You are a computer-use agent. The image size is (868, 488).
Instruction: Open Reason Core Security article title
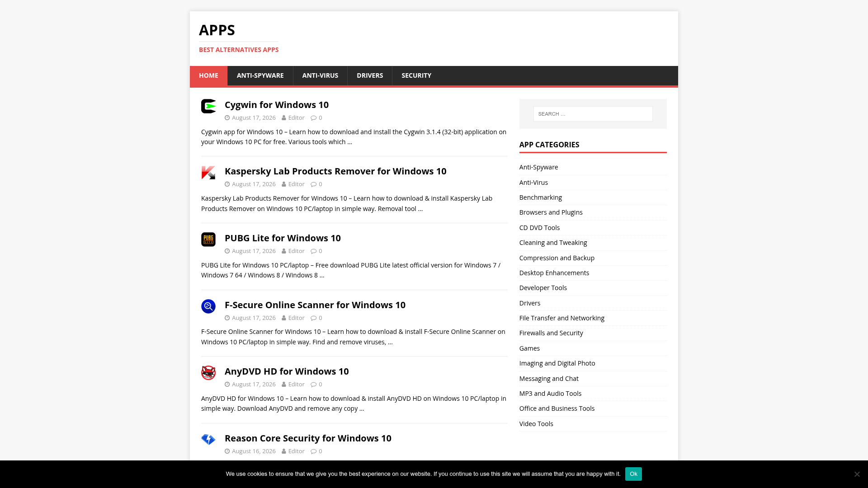pos(308,438)
